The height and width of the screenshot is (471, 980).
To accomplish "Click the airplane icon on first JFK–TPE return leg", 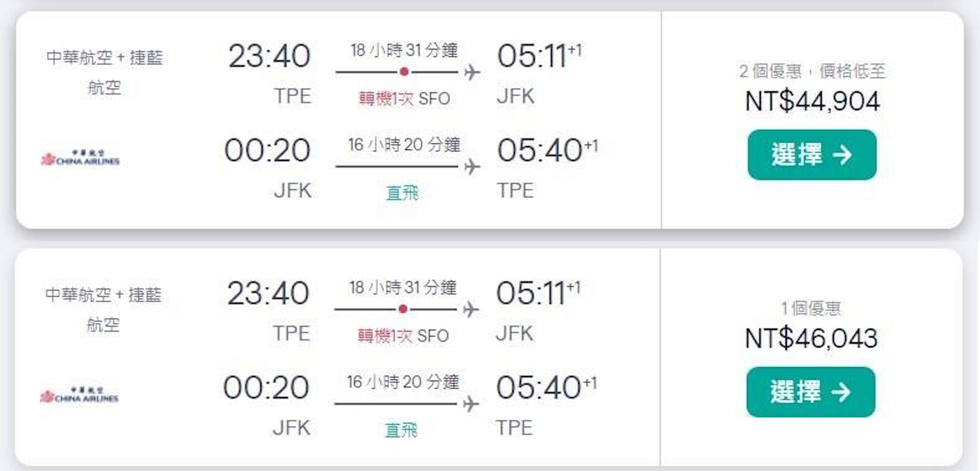I will (x=472, y=167).
